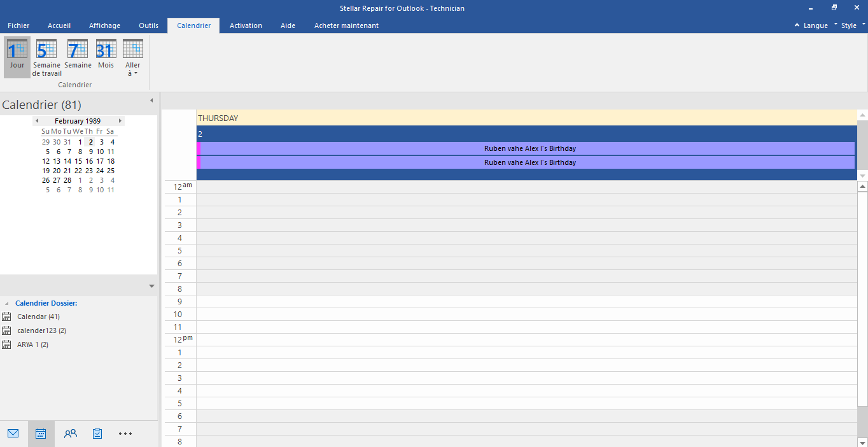Select the Calendar (41) folder
868x447 pixels.
pyautogui.click(x=38, y=316)
